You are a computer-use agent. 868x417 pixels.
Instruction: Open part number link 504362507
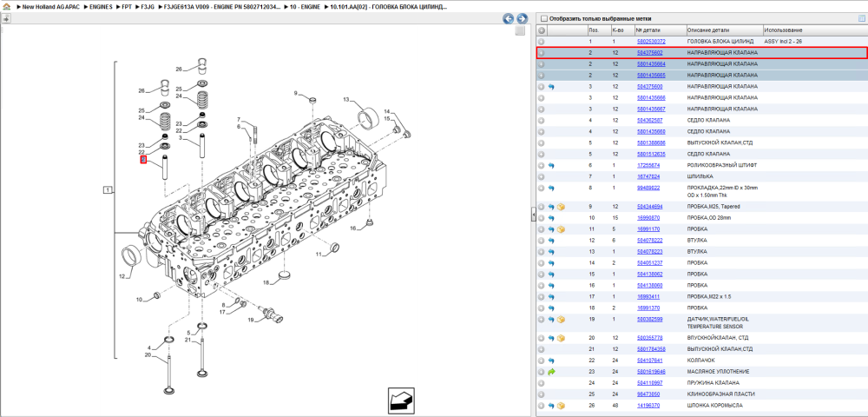pyautogui.click(x=649, y=120)
